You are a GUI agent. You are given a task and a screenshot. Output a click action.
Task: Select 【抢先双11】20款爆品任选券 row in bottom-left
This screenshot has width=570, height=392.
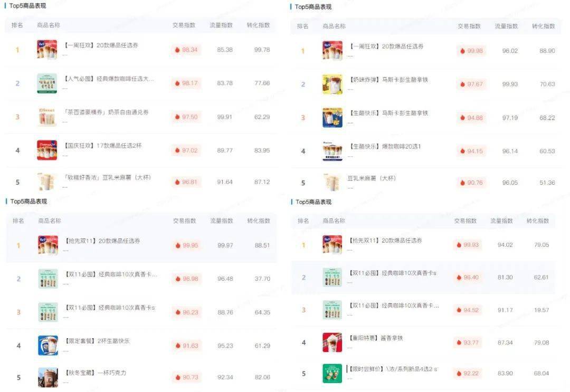point(141,245)
